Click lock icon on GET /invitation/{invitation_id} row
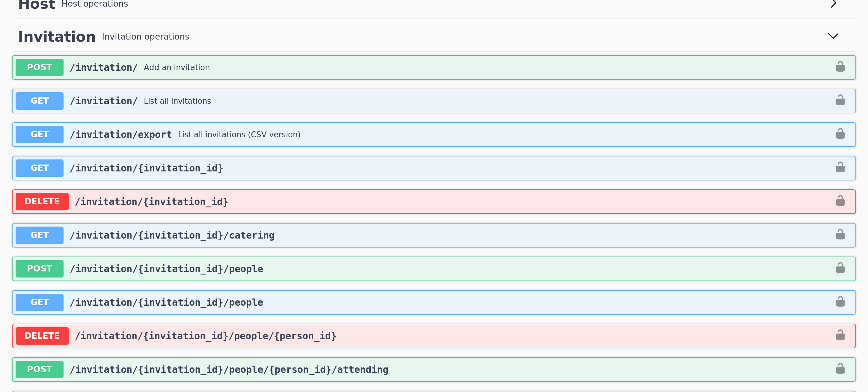Image resolution: width=868 pixels, height=392 pixels. [840, 167]
